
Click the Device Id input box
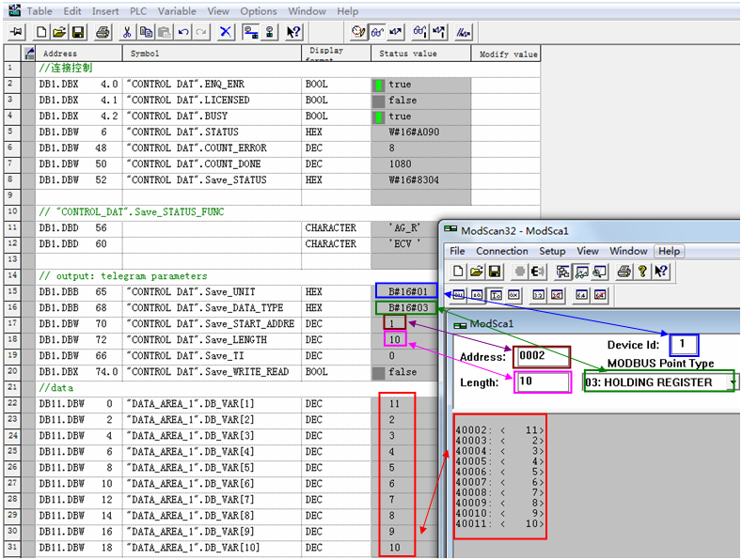pos(684,345)
